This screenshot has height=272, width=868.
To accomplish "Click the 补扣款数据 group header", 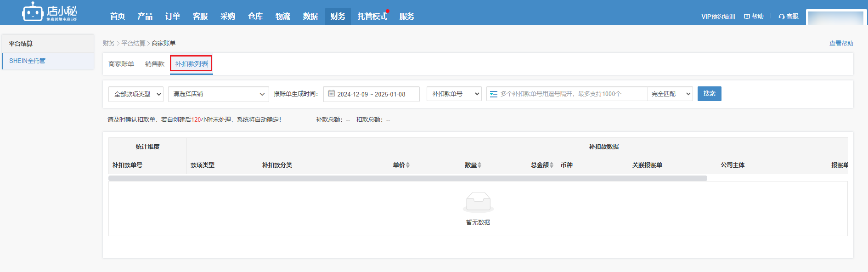I will point(604,147).
